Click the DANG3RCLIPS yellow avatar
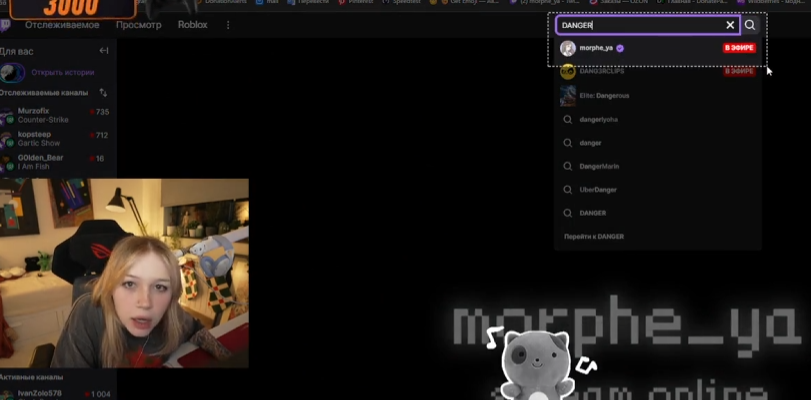The height and width of the screenshot is (400, 811). click(x=567, y=71)
